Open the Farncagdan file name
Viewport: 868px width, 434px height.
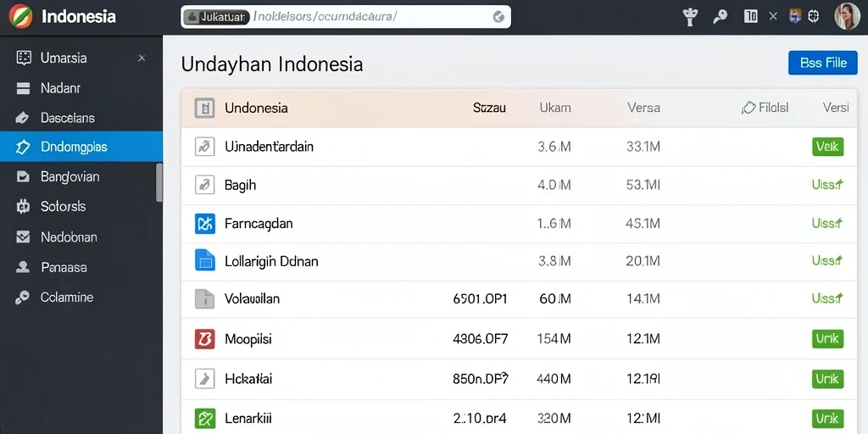tap(259, 224)
